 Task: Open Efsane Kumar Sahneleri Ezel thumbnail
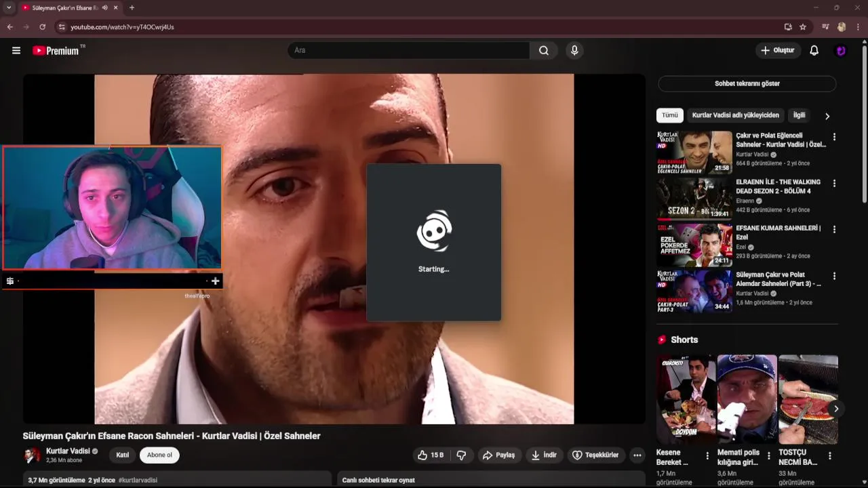point(694,245)
